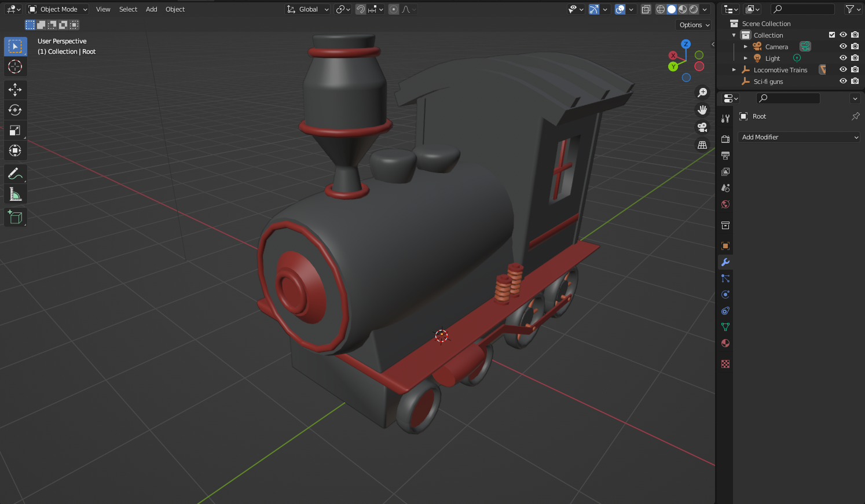Open the Select menu
The width and height of the screenshot is (865, 504).
coord(128,9)
